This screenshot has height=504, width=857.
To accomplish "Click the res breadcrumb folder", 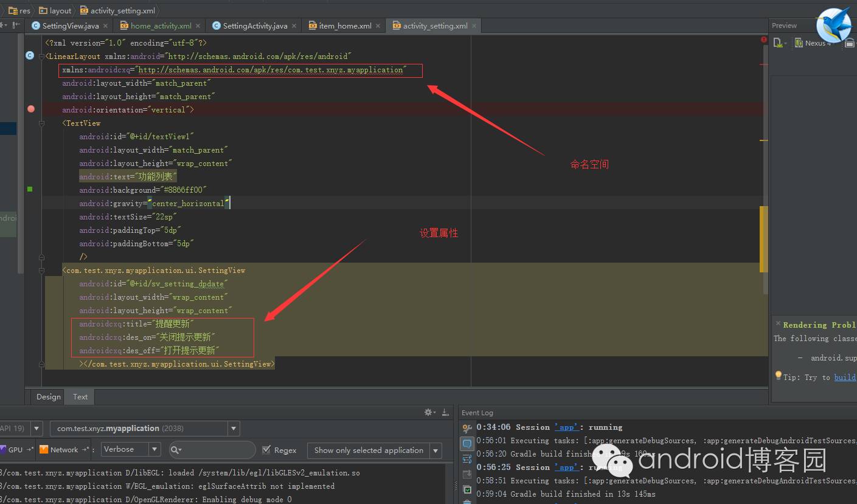I will click(x=19, y=10).
